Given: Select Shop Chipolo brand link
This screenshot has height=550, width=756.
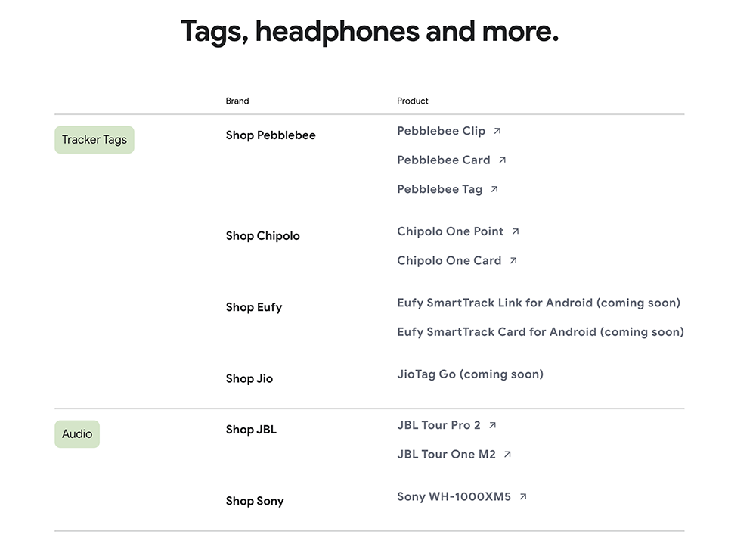Looking at the screenshot, I should click(x=263, y=236).
